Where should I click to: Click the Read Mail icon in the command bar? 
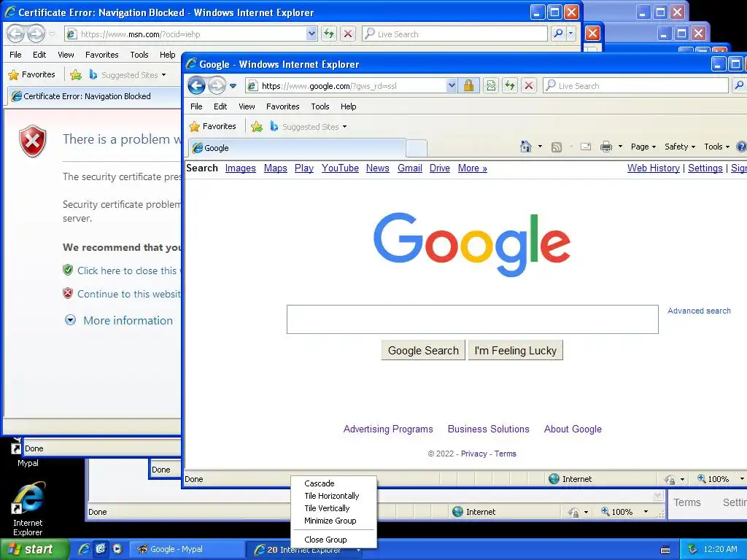(x=586, y=147)
